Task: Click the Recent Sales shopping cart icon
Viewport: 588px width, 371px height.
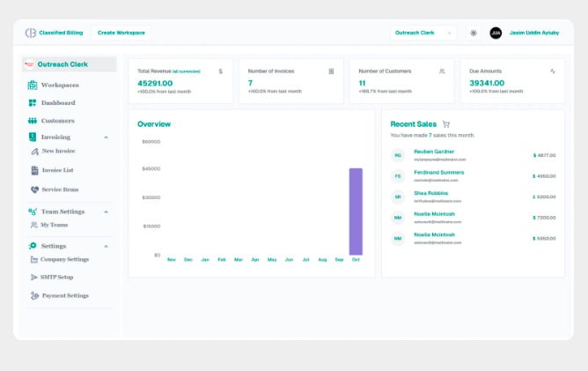Action: coord(446,124)
